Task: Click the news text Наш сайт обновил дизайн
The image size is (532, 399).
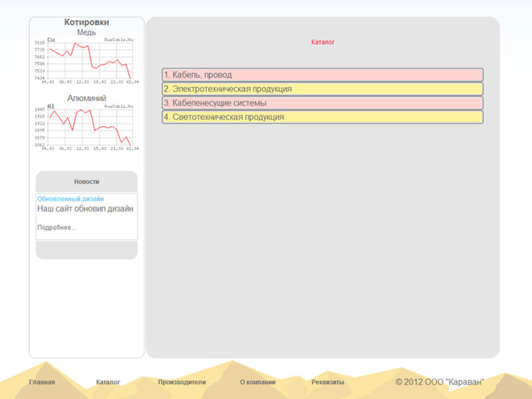Action: [85, 209]
